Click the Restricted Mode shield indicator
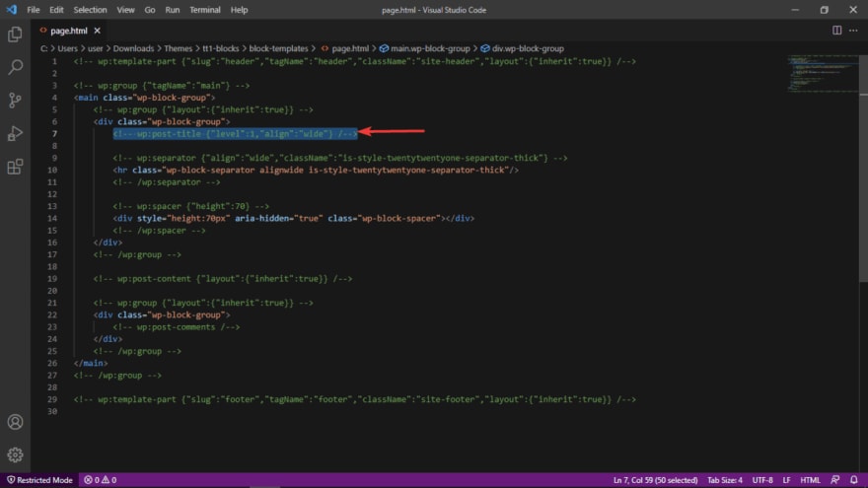This screenshot has height=488, width=868. [39, 480]
